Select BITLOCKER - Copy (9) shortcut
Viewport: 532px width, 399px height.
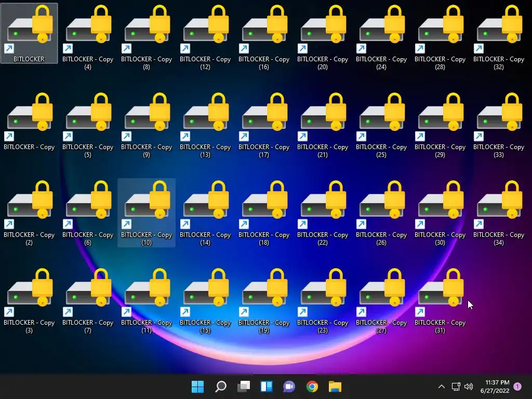click(147, 125)
